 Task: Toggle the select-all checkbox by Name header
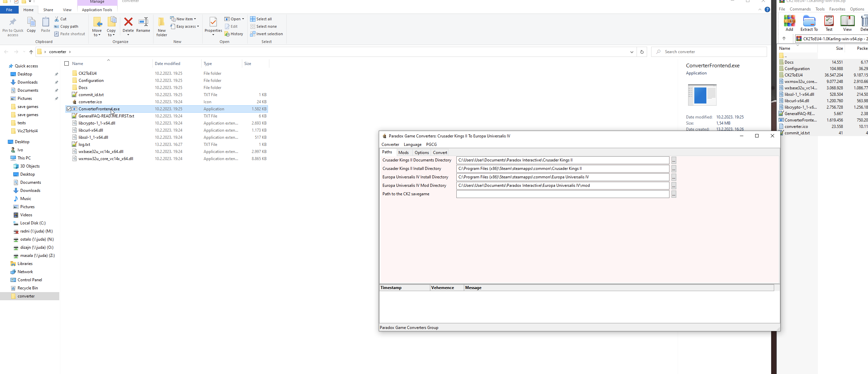click(67, 64)
